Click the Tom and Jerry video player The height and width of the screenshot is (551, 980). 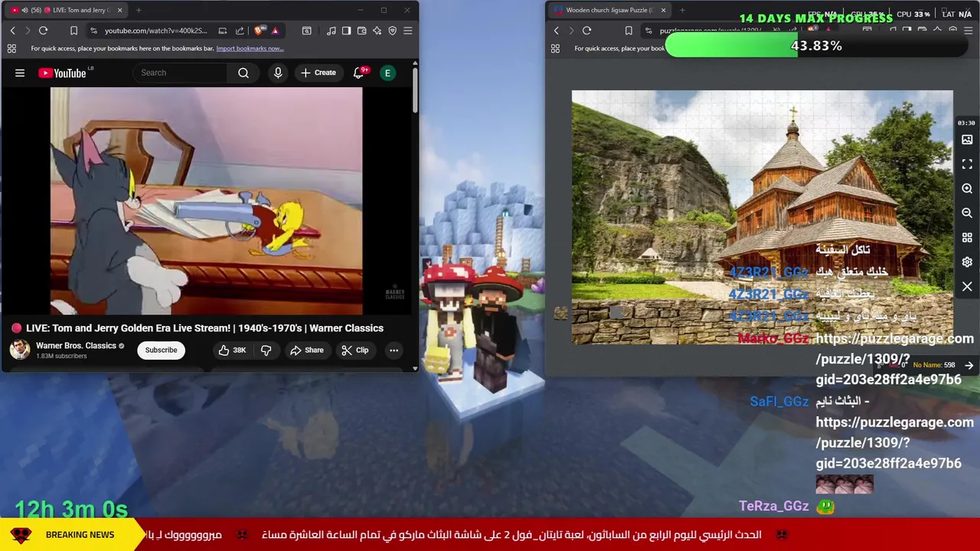(207, 201)
